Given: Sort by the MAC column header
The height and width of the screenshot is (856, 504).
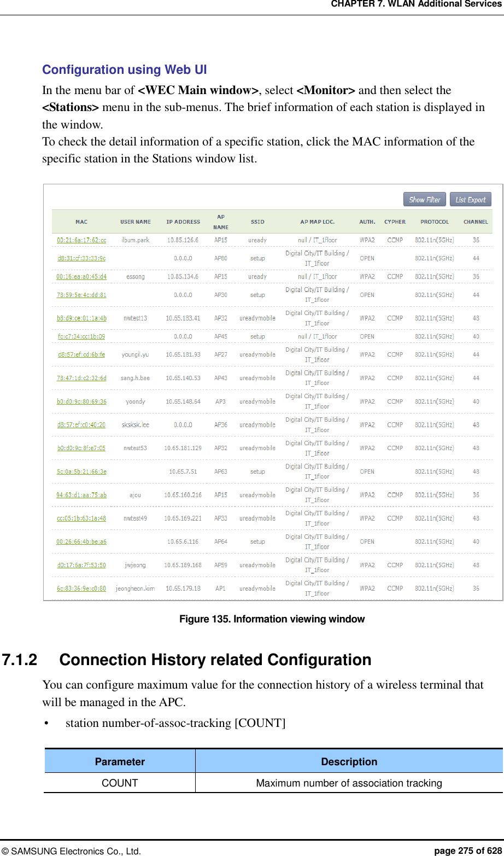Looking at the screenshot, I should (x=81, y=222).
